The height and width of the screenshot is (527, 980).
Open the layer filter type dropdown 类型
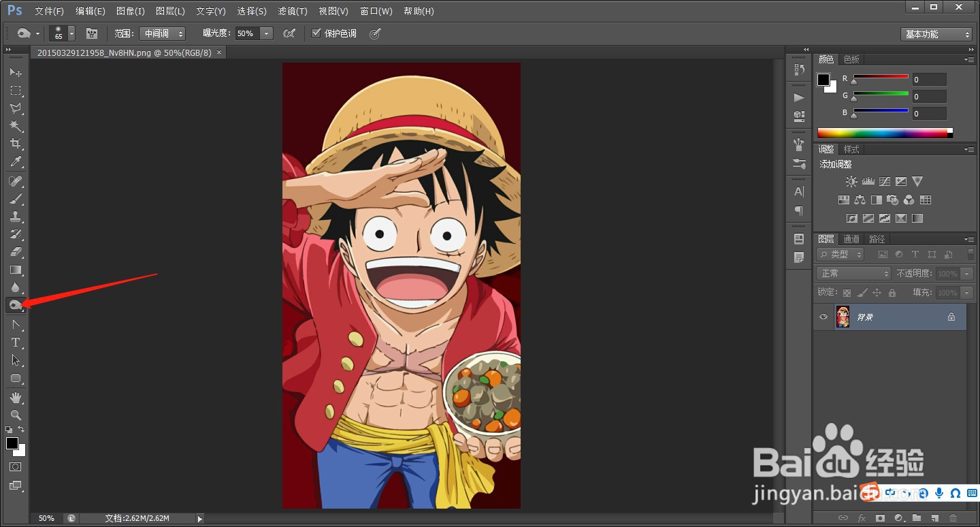(x=840, y=254)
